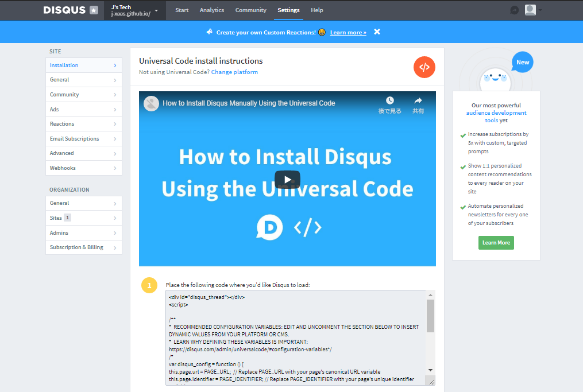The width and height of the screenshot is (583, 392).
Task: Open Webhooks settings in sidebar
Action: tap(84, 168)
